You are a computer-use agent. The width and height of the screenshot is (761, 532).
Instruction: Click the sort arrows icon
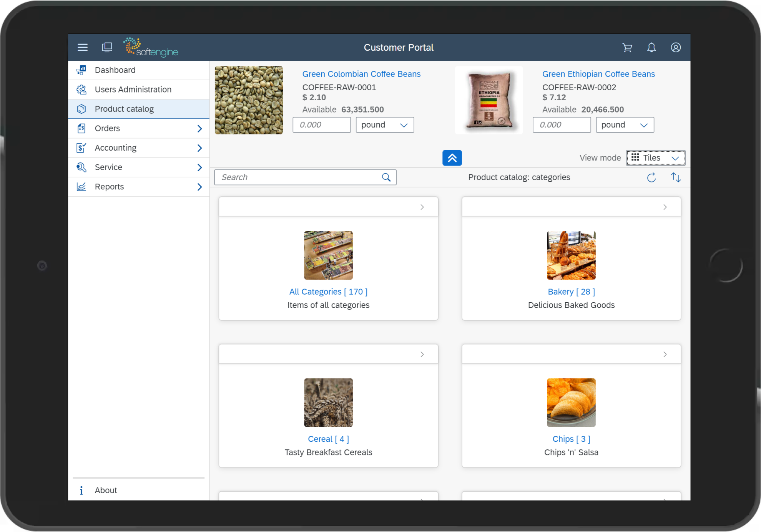[x=676, y=177]
